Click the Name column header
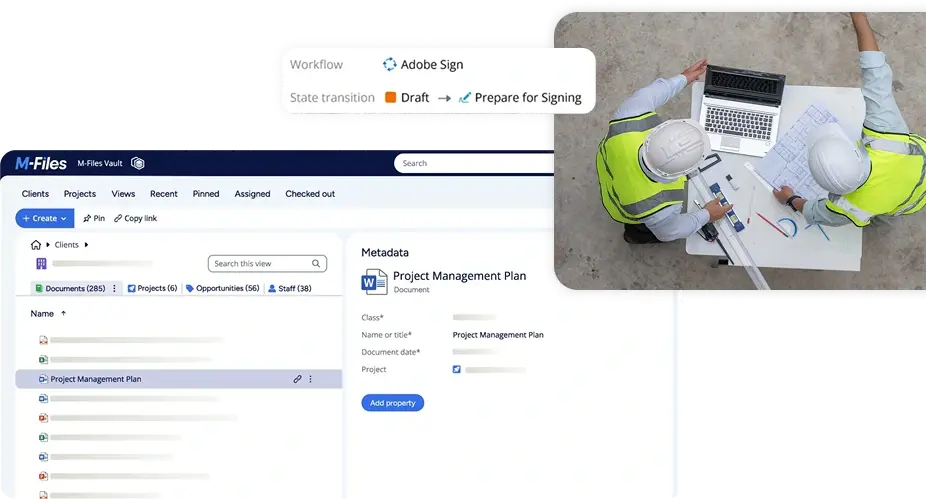This screenshot has height=499, width=926. [42, 314]
